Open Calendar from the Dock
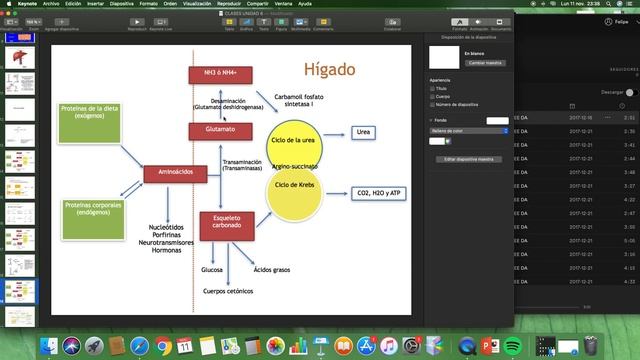 185,346
